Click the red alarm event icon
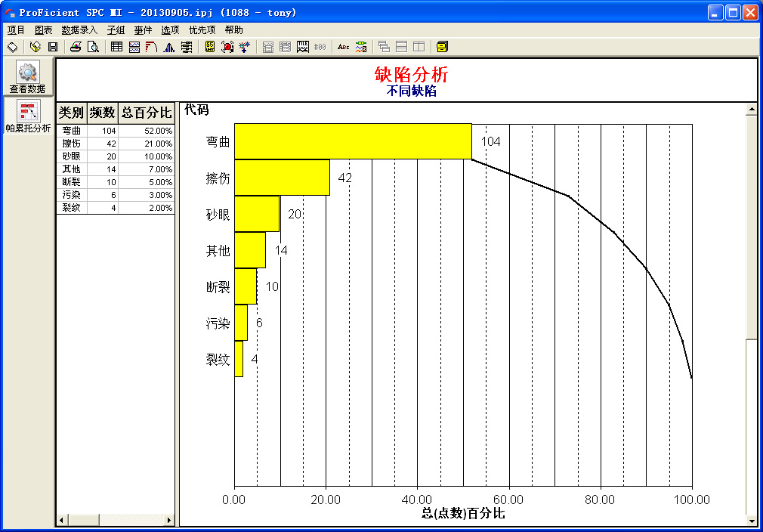Screen dimensions: 763x532 pyautogui.click(x=227, y=47)
